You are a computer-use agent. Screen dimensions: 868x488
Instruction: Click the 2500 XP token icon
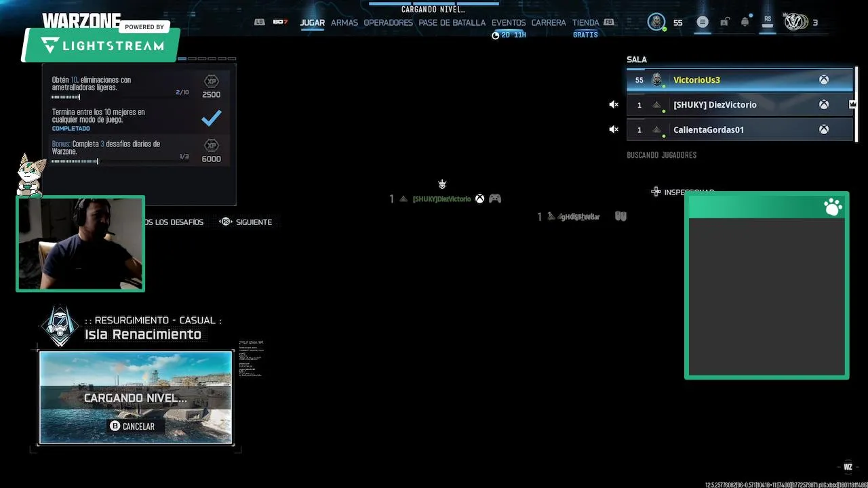(x=212, y=81)
